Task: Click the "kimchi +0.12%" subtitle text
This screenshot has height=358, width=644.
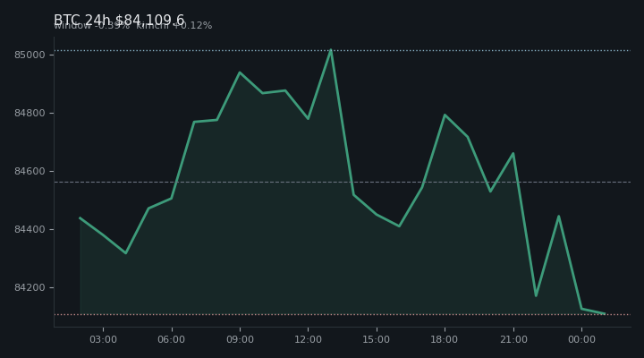Action: (174, 25)
